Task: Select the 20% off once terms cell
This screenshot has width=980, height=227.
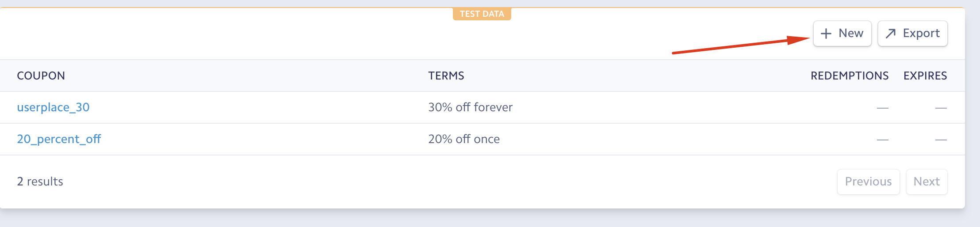Action: pyautogui.click(x=463, y=139)
